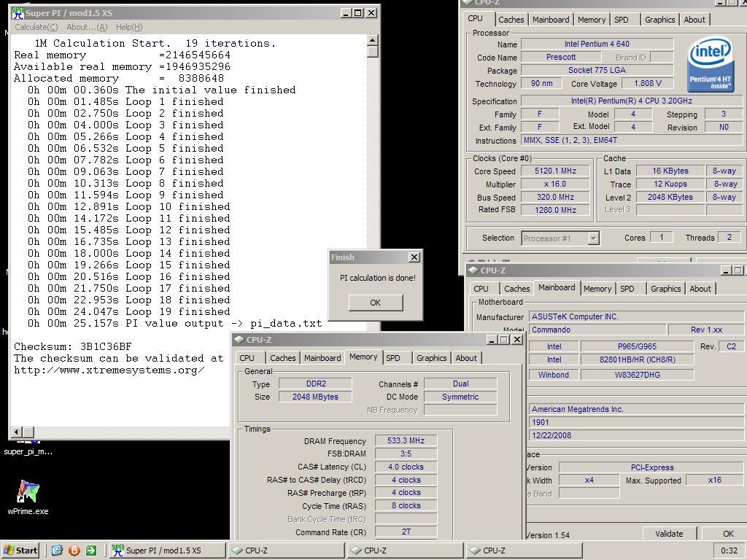
Task: Activate the second CPU-Z taskbar button
Action: tap(406, 551)
